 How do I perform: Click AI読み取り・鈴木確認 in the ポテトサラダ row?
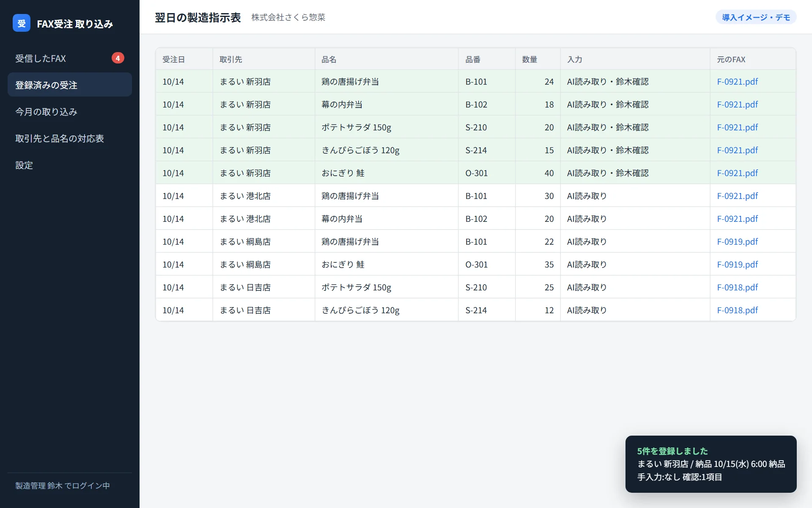(x=608, y=127)
